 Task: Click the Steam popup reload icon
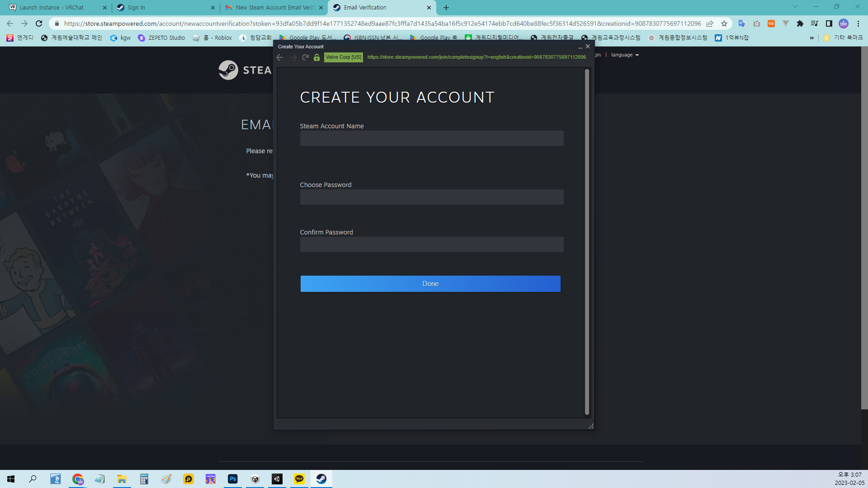click(x=306, y=57)
